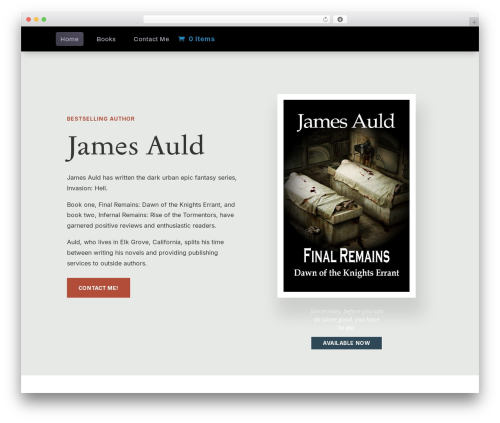The height and width of the screenshot is (423, 500).
Task: Minimize window with yellow button
Action: click(36, 19)
